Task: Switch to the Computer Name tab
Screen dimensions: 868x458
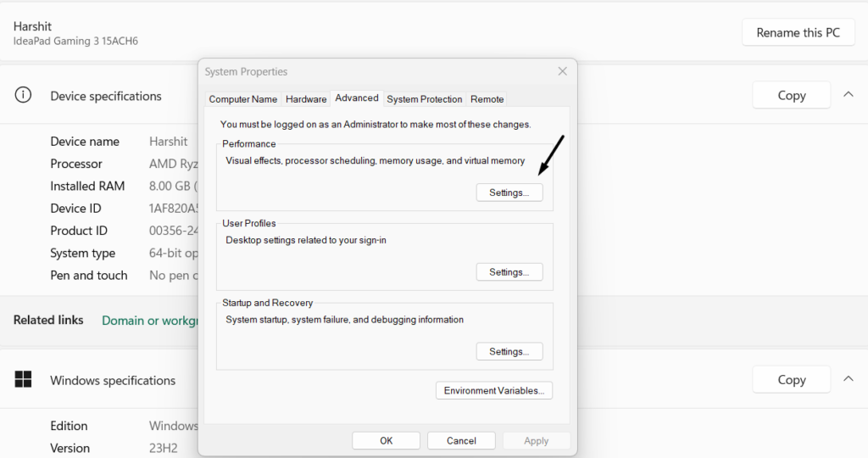Action: (243, 99)
